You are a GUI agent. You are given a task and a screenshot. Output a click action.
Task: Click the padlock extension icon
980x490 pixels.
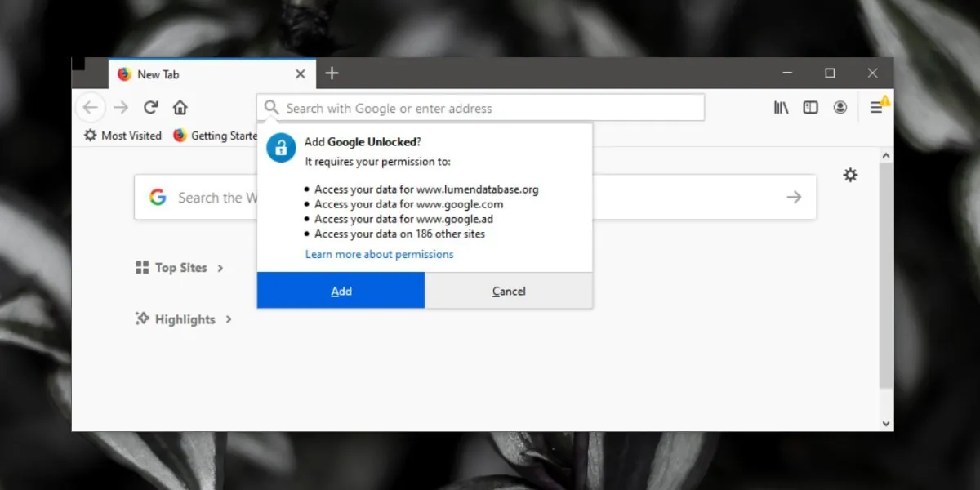pyautogui.click(x=281, y=147)
